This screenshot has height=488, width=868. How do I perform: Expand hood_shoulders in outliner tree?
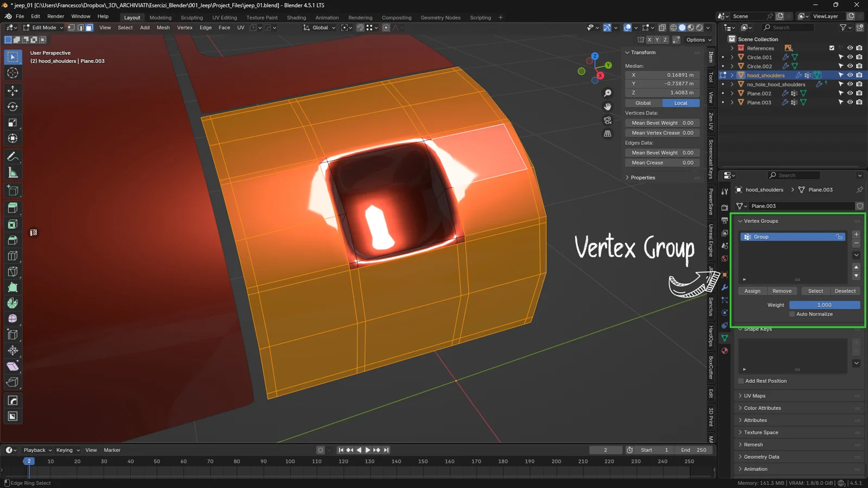[x=732, y=75]
